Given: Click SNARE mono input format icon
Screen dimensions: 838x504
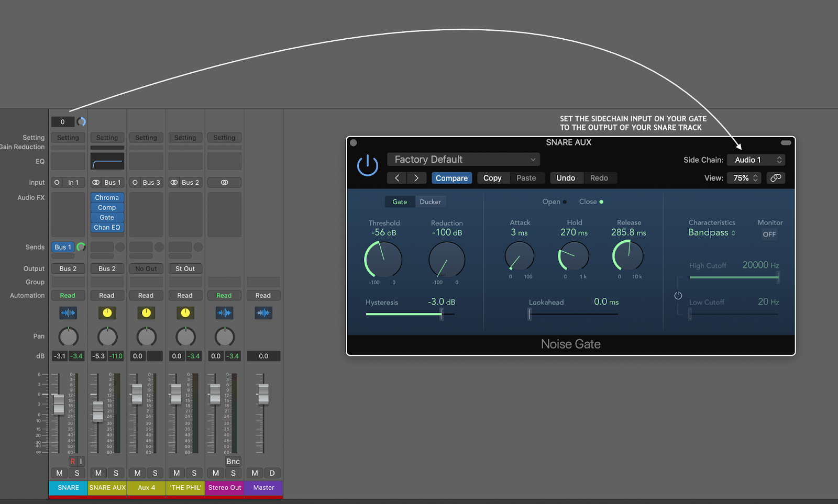Looking at the screenshot, I should 57,183.
